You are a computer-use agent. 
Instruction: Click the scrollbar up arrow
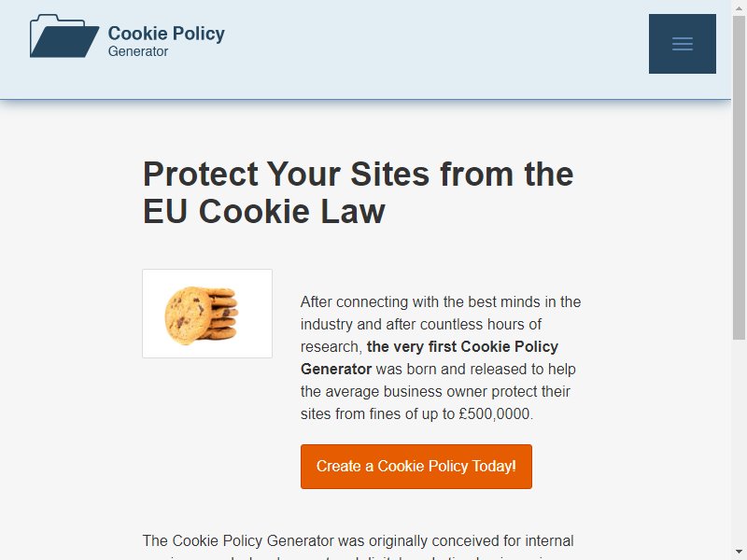(739, 6)
